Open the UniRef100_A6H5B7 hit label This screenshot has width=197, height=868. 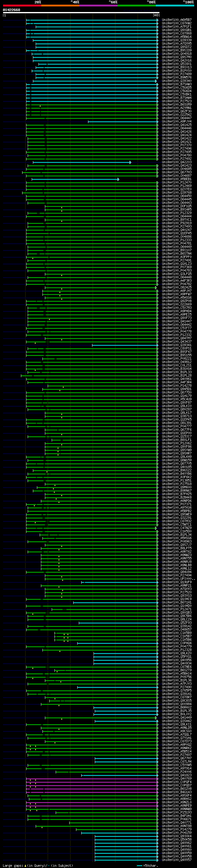click(x=176, y=20)
